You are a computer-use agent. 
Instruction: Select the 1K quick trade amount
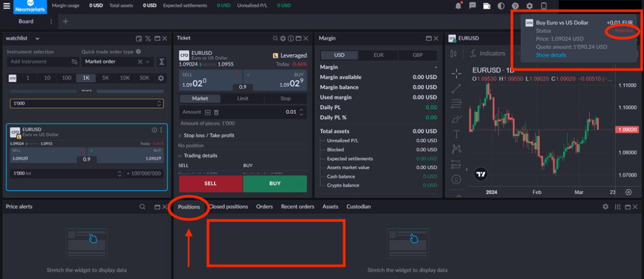click(x=86, y=78)
